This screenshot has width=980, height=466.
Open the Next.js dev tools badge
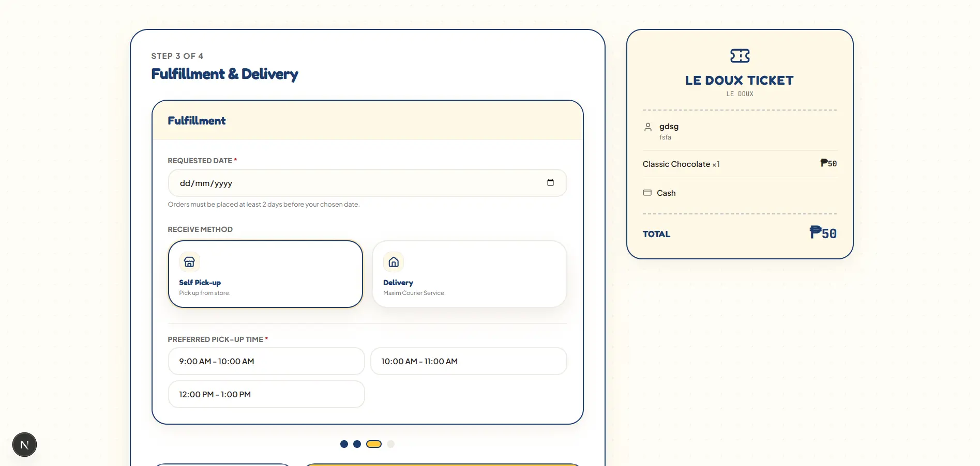(x=24, y=445)
